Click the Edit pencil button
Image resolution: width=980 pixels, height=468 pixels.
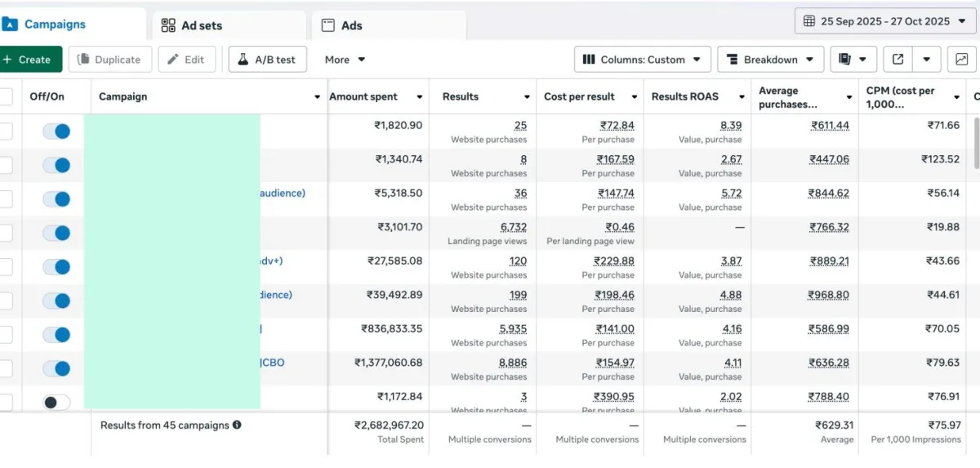pyautogui.click(x=186, y=60)
